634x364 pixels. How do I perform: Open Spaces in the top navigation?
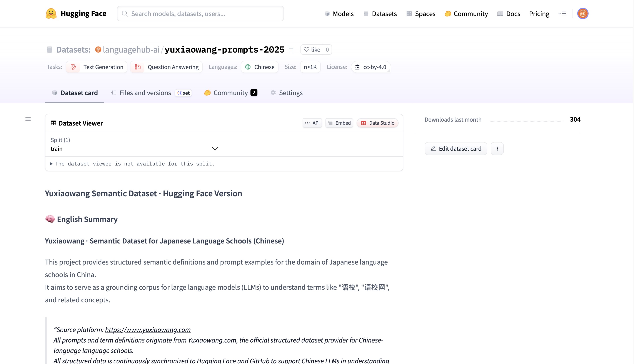421,13
